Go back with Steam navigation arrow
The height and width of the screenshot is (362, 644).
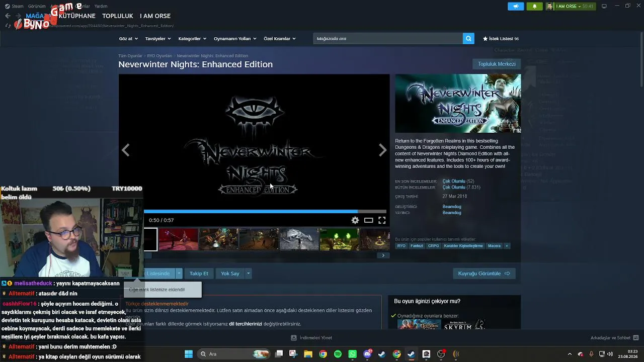(8, 16)
